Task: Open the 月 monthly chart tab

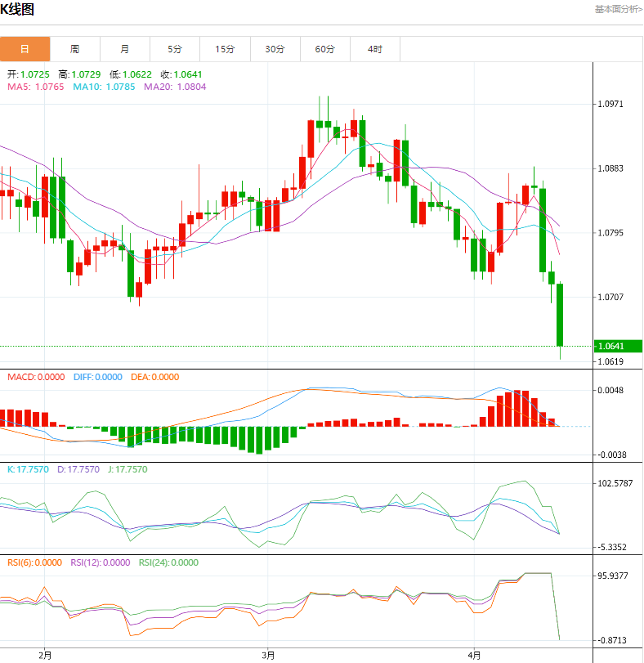Action: click(125, 49)
